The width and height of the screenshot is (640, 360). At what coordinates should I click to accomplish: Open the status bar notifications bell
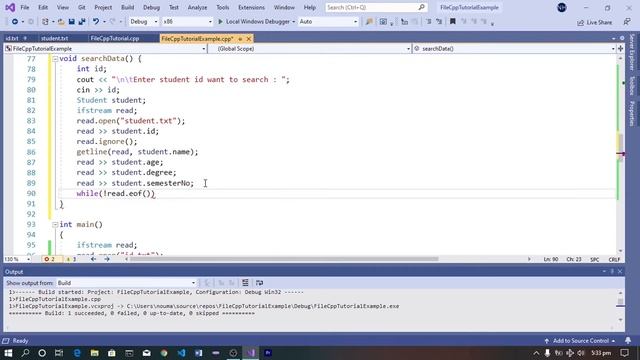(628, 340)
